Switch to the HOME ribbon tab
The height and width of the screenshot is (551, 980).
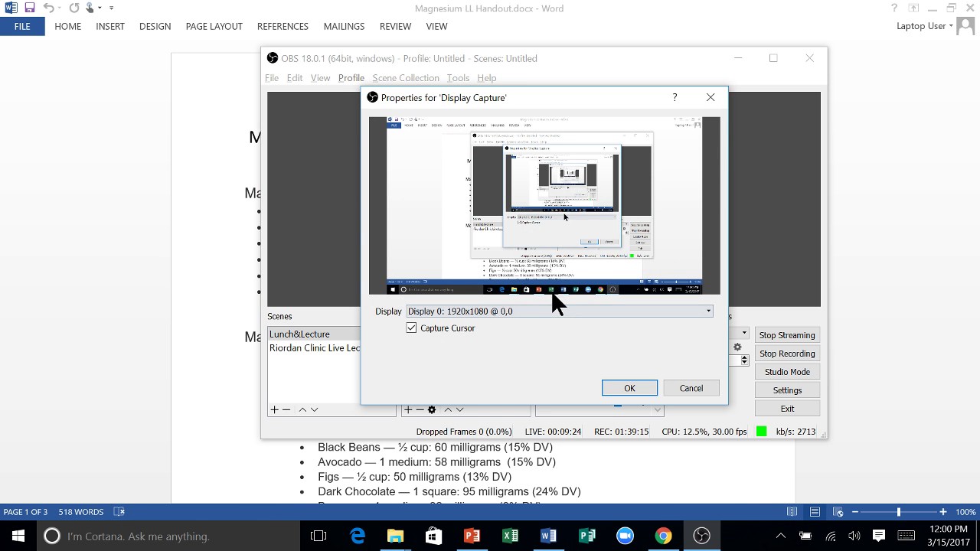[x=68, y=26]
